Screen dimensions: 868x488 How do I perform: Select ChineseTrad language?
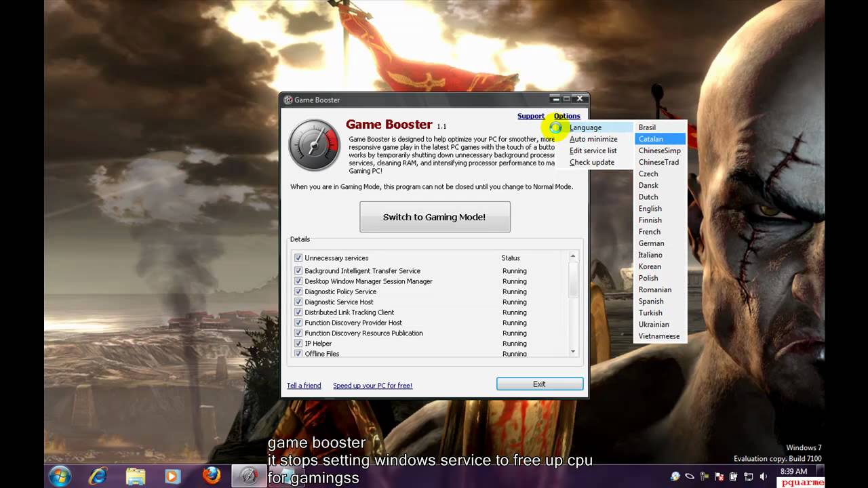click(660, 162)
